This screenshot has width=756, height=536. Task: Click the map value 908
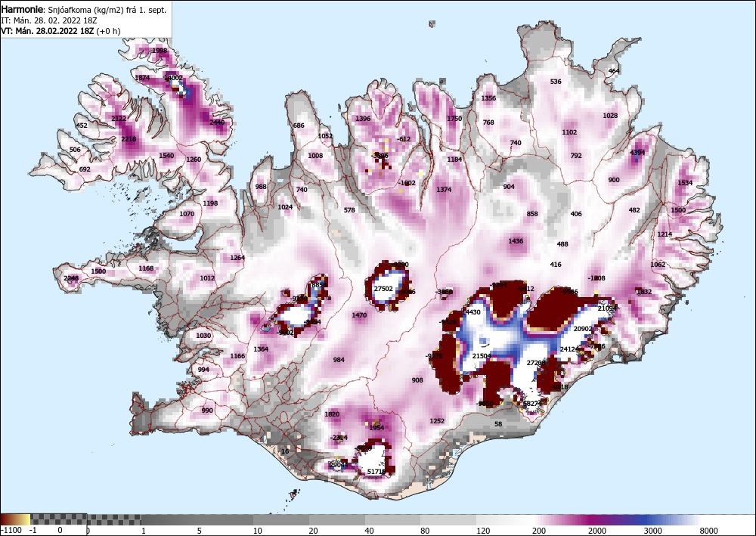417,380
